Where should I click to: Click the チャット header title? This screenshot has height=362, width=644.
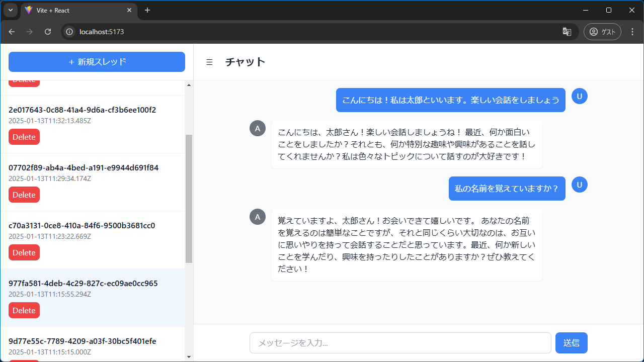click(x=245, y=62)
